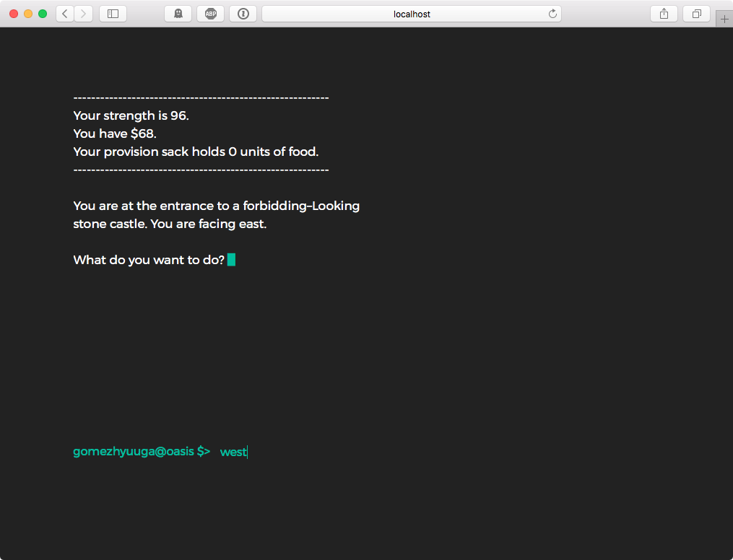Click the green block cursor after the question

[231, 260]
